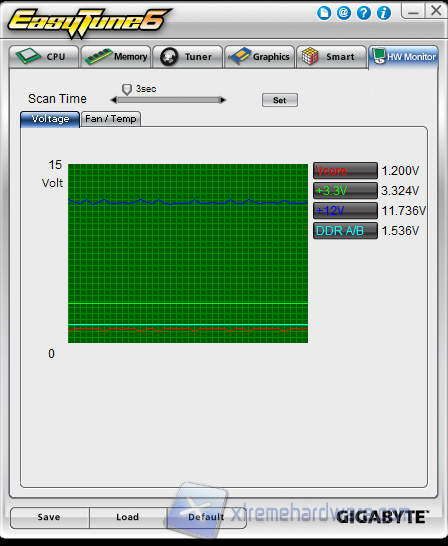Click the Load button
This screenshot has height=546, width=448.
(x=128, y=517)
